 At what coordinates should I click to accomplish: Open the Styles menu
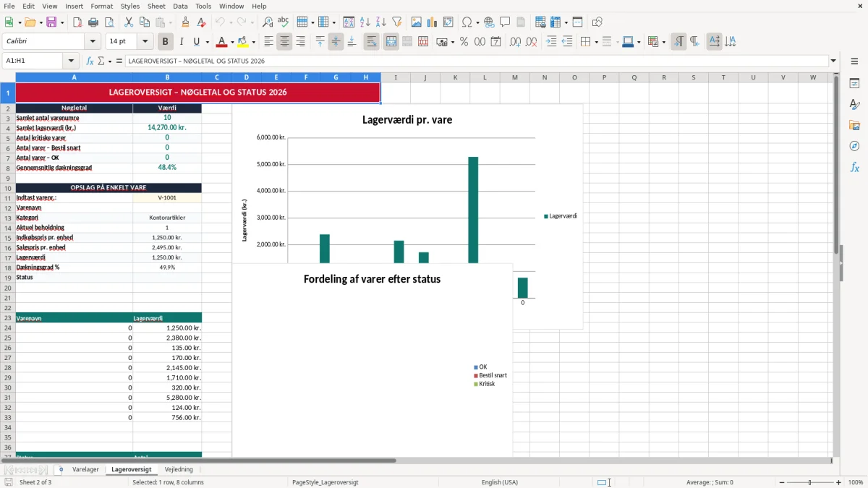130,6
